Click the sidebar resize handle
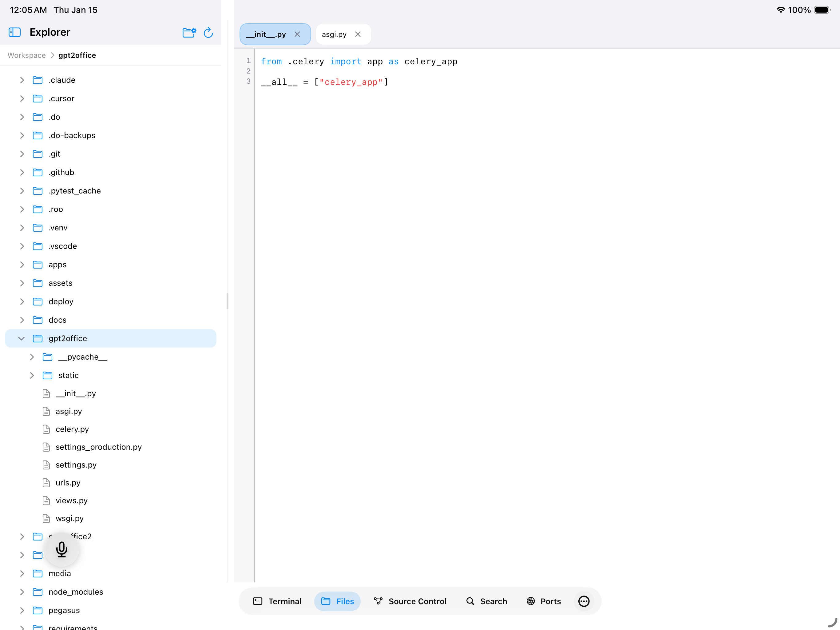Screen dimensions: 840x630 tap(228, 301)
